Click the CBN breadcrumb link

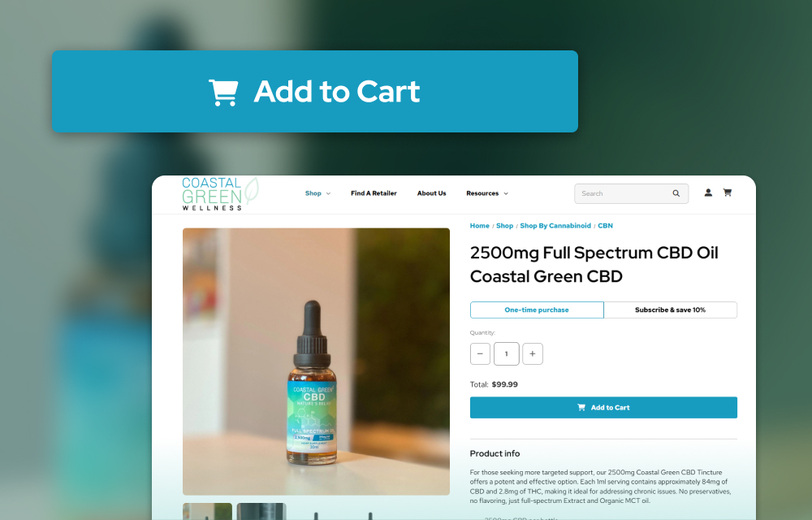(605, 226)
